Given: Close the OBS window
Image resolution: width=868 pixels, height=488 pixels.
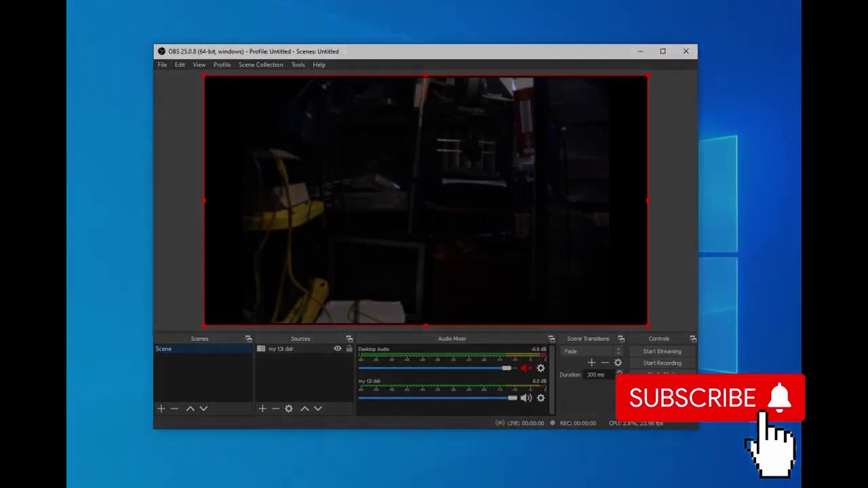Looking at the screenshot, I should point(686,52).
